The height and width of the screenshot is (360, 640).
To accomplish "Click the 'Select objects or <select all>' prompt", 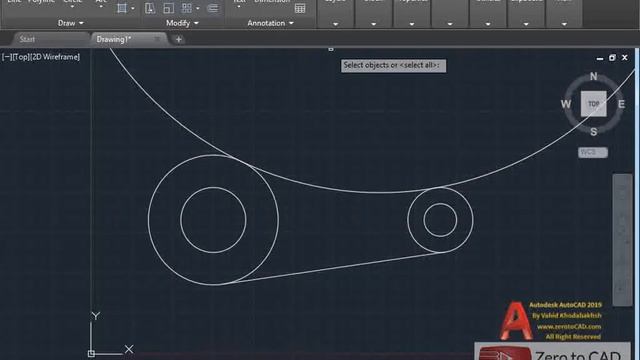I will click(393, 66).
